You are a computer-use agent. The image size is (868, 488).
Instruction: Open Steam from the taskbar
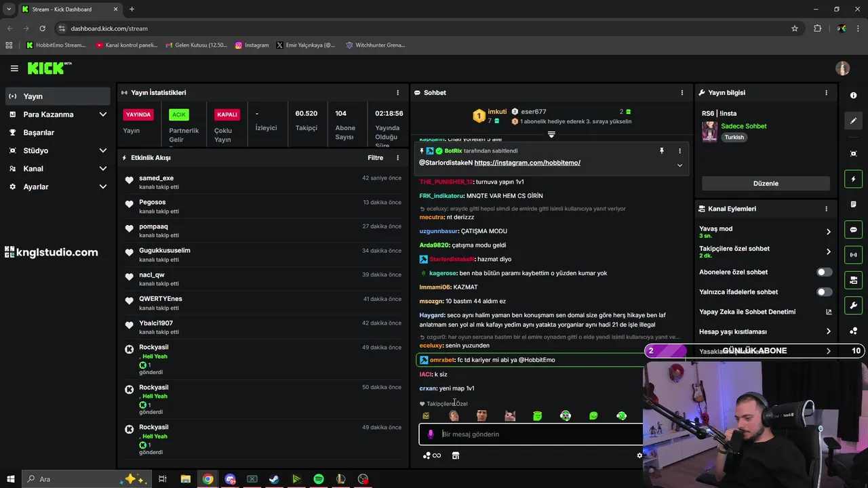coord(274,479)
